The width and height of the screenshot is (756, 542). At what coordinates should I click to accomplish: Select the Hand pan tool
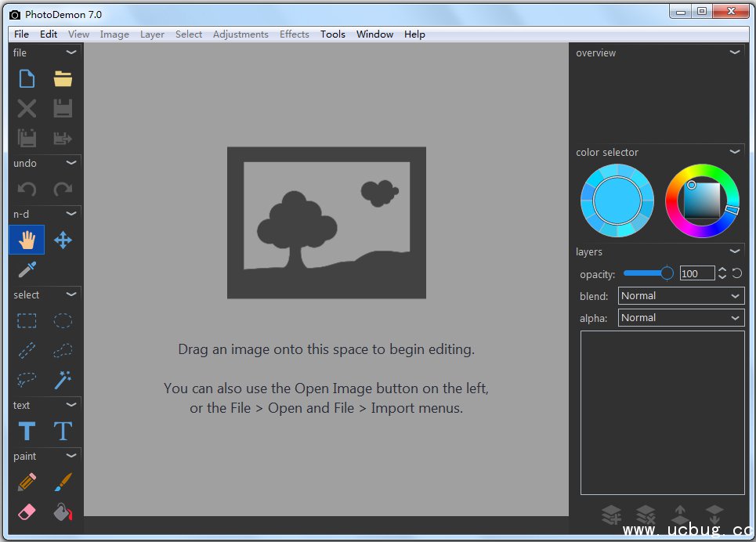27,240
